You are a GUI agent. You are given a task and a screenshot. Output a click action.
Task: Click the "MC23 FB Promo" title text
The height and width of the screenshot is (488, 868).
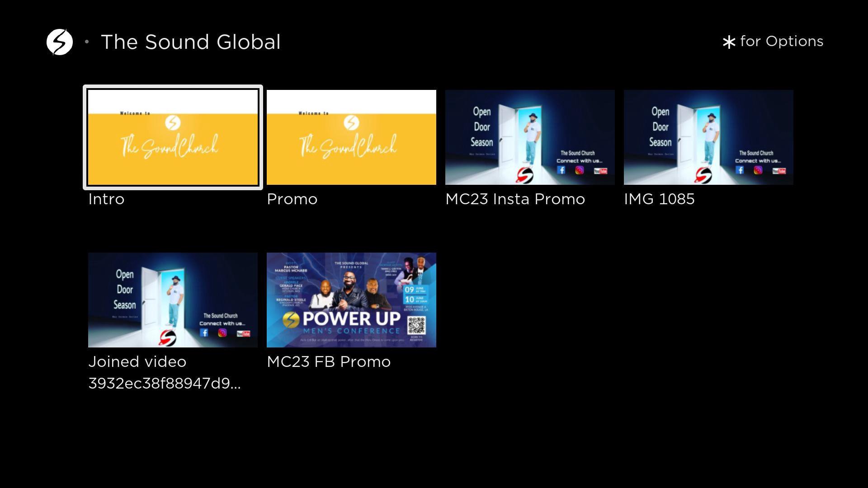click(329, 362)
